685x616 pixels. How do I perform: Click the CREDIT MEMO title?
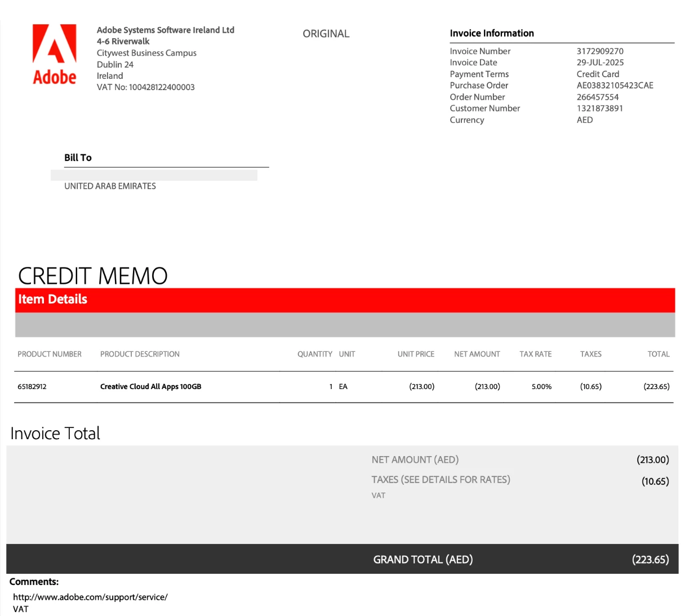pyautogui.click(x=93, y=275)
